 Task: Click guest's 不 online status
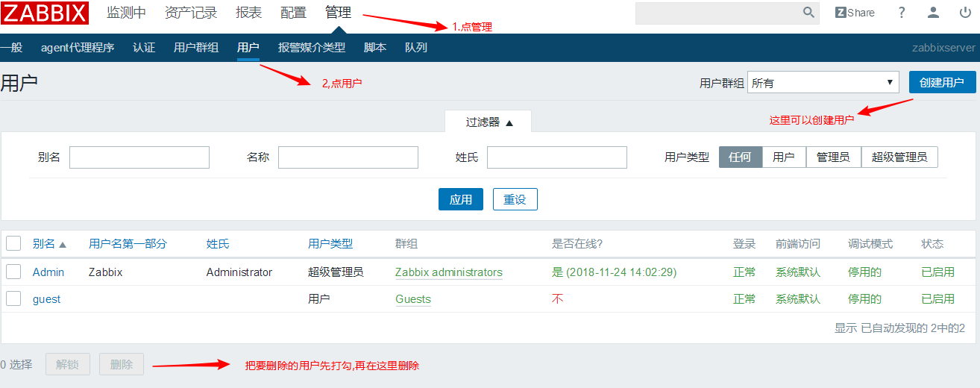pyautogui.click(x=557, y=299)
